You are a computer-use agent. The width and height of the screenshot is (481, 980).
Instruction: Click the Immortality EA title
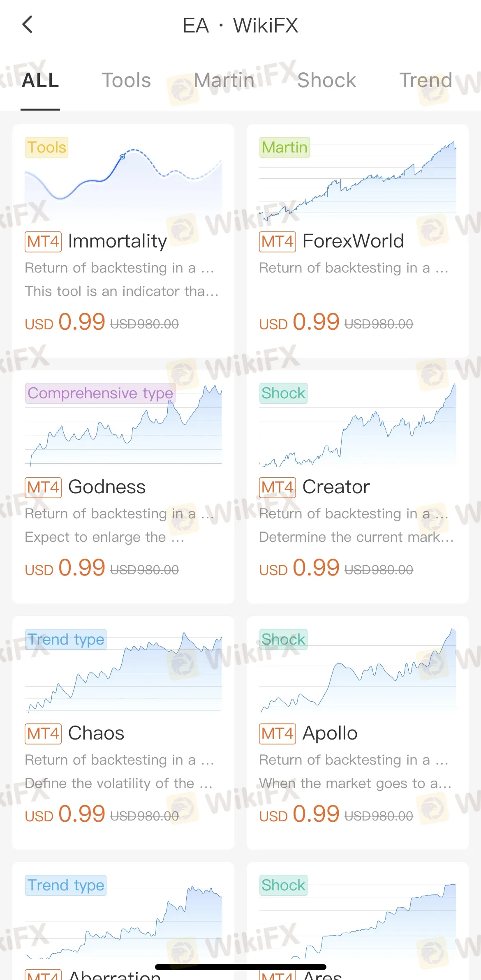coord(118,241)
